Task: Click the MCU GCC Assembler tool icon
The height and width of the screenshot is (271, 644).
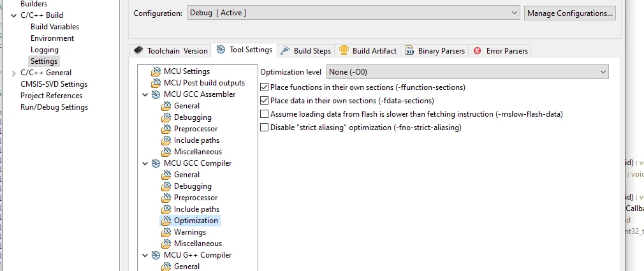Action: tap(156, 94)
